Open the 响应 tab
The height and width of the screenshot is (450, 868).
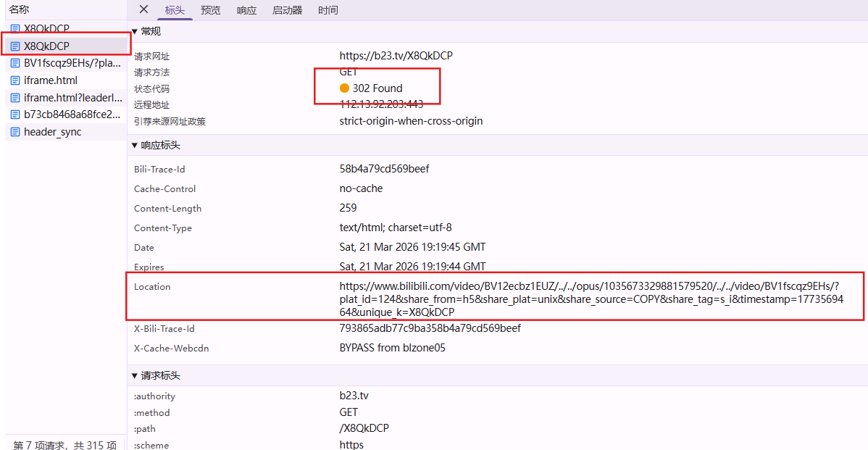pos(246,10)
